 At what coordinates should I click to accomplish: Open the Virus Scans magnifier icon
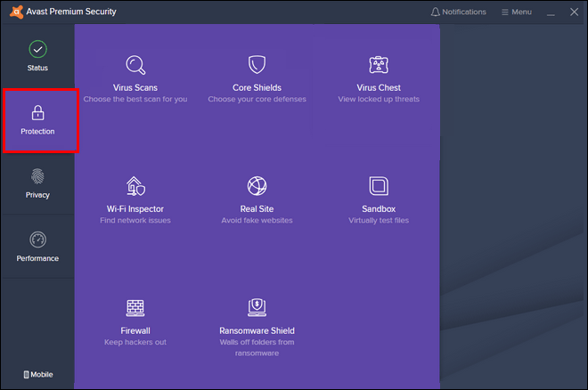point(135,65)
